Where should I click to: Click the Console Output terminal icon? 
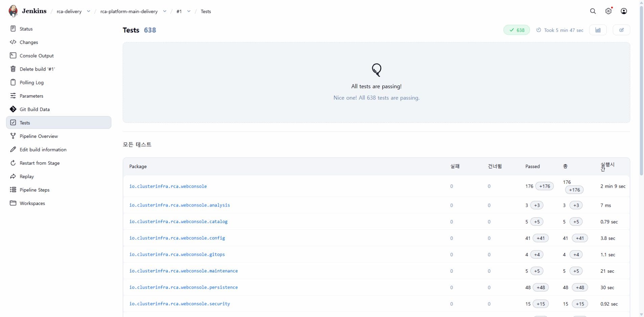point(13,55)
